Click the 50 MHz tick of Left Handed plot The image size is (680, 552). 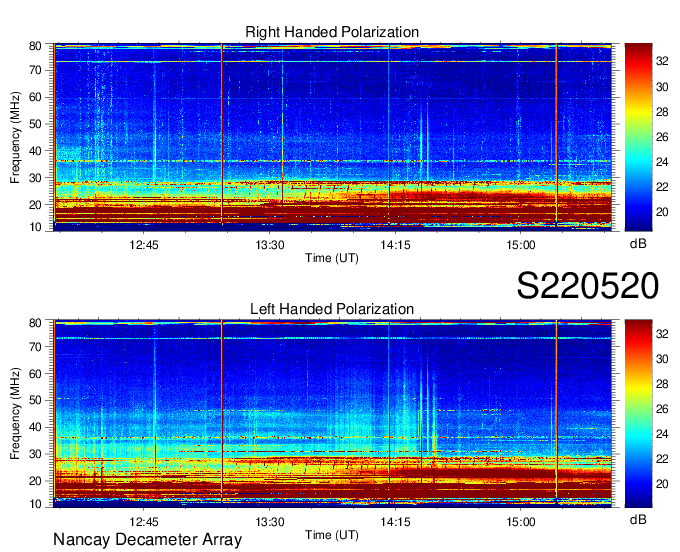pos(35,401)
